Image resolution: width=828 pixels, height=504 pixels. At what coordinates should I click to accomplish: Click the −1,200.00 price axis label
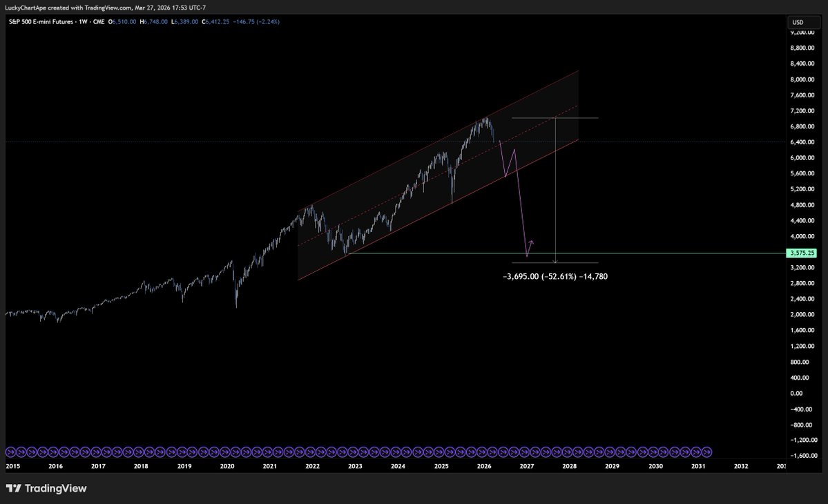(804, 440)
